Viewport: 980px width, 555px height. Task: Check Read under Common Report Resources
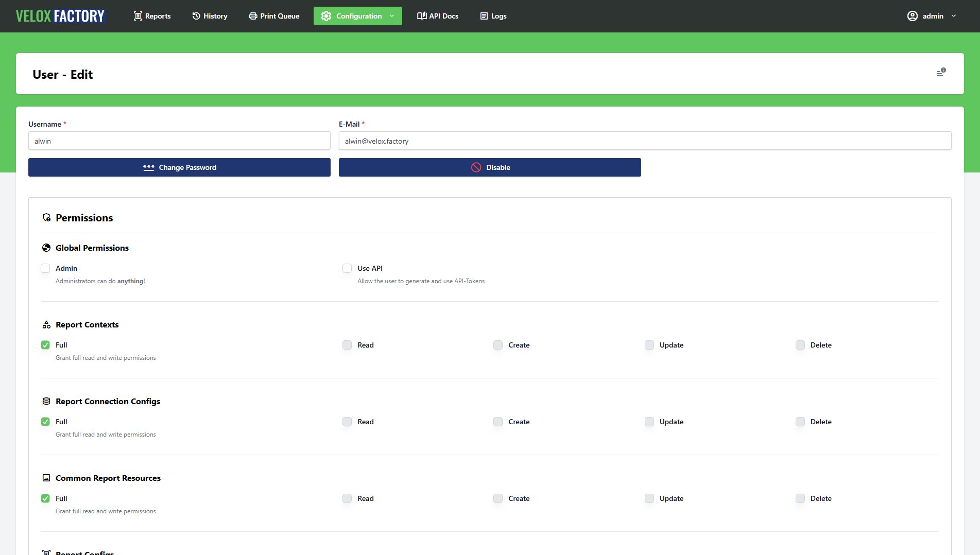[347, 498]
